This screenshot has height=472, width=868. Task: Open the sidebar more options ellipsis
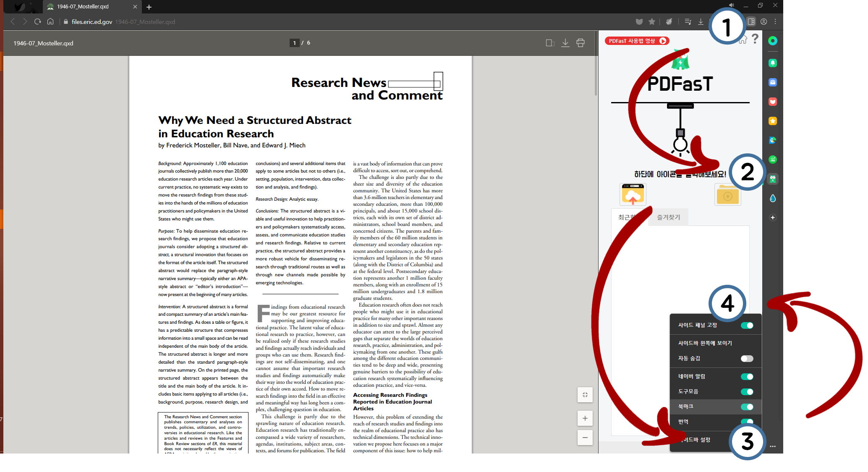(772, 446)
